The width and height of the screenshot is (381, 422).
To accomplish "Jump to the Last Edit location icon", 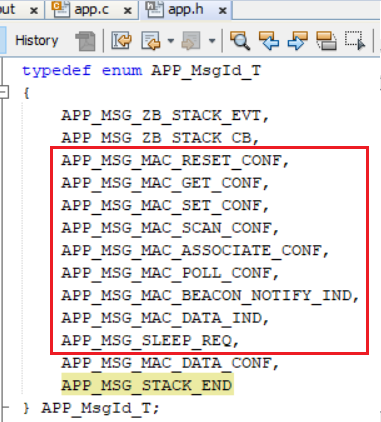I will 121,41.
